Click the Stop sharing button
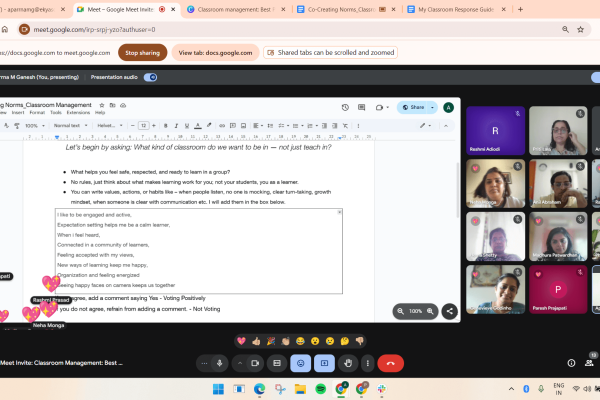The width and height of the screenshot is (600, 400). pyautogui.click(x=143, y=51)
